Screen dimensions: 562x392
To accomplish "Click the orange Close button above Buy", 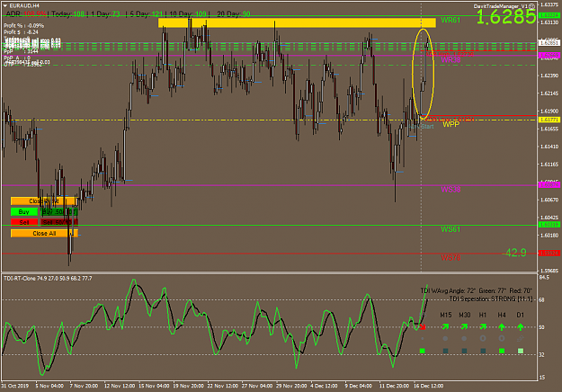I will tap(43, 201).
